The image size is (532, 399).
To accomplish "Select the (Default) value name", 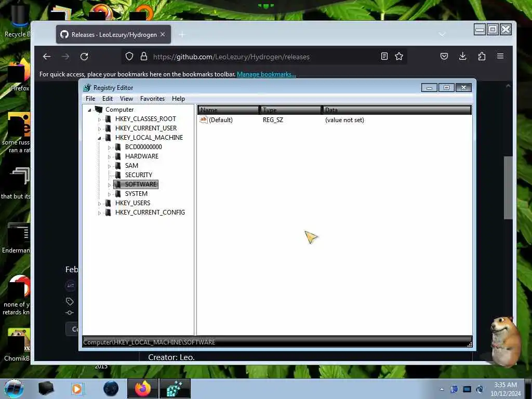I will tap(220, 120).
